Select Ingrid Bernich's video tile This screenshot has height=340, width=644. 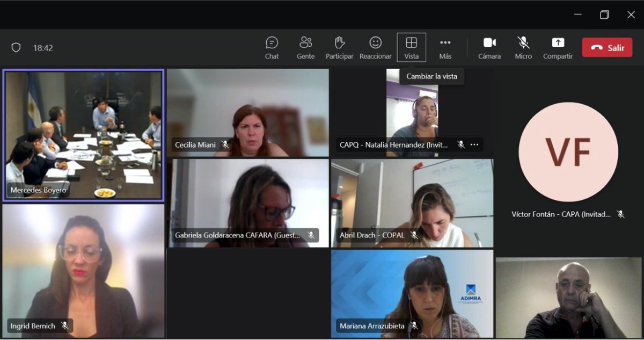coord(83,271)
